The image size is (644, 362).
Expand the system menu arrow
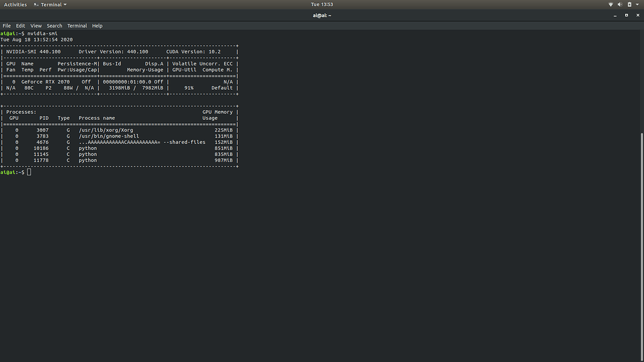click(x=637, y=4)
